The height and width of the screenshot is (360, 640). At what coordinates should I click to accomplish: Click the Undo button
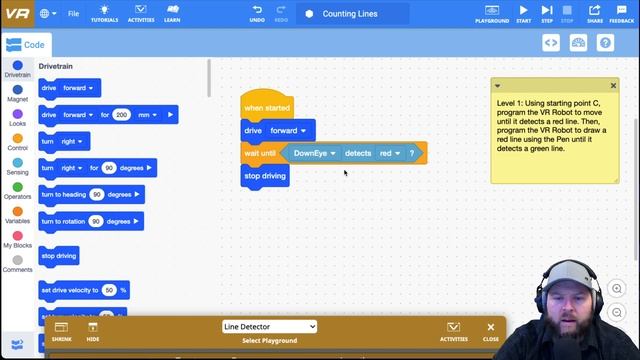tap(257, 13)
